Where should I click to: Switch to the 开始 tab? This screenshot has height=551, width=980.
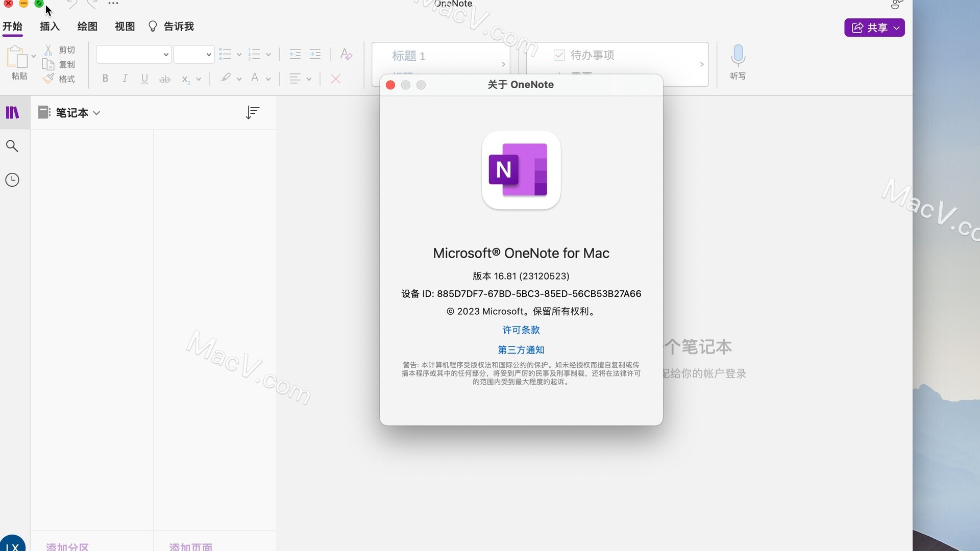pos(12,27)
